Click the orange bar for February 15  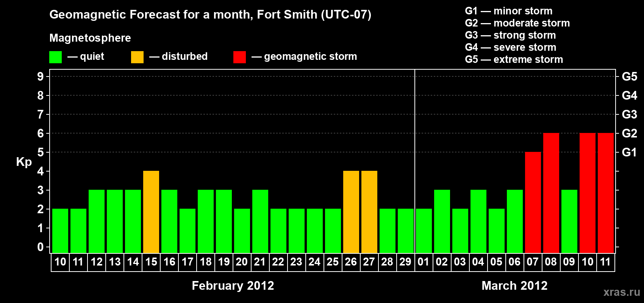click(x=151, y=212)
